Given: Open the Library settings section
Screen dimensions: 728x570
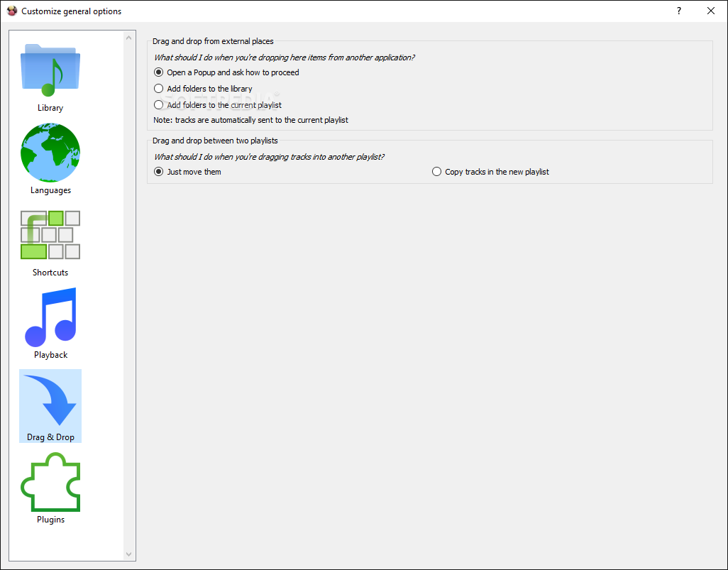Looking at the screenshot, I should click(x=50, y=77).
